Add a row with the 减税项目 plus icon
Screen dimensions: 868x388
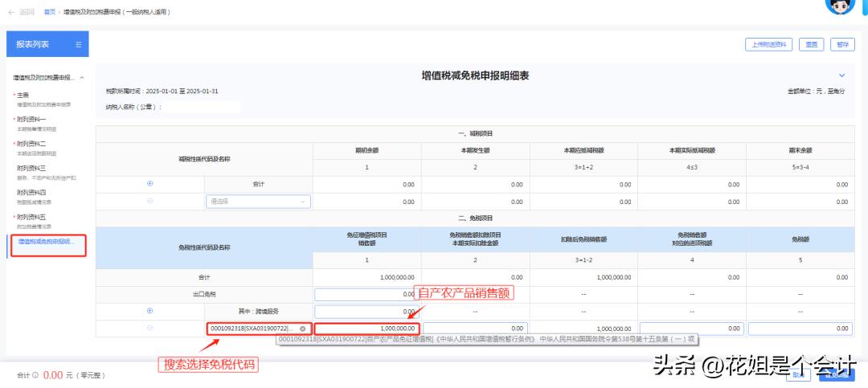tap(150, 184)
